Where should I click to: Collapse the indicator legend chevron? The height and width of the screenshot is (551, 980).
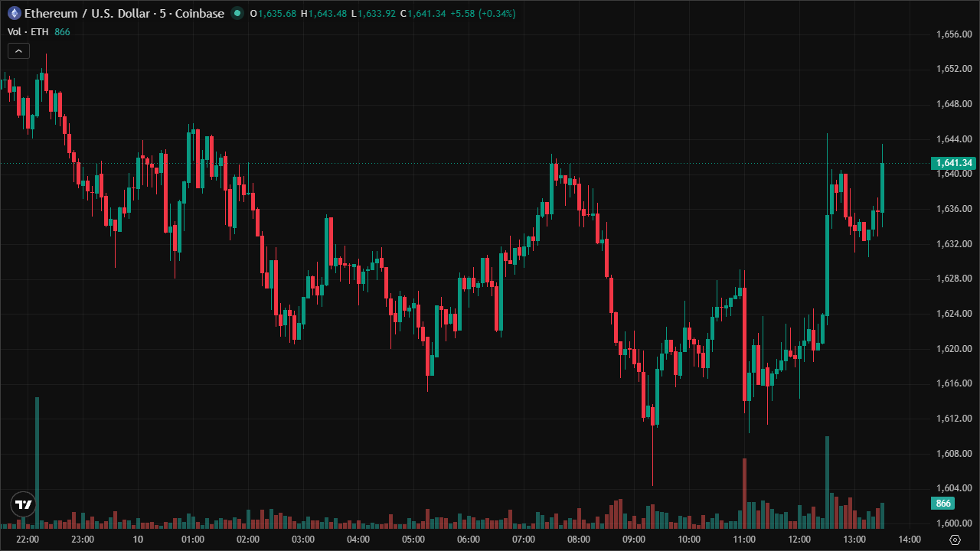[19, 51]
